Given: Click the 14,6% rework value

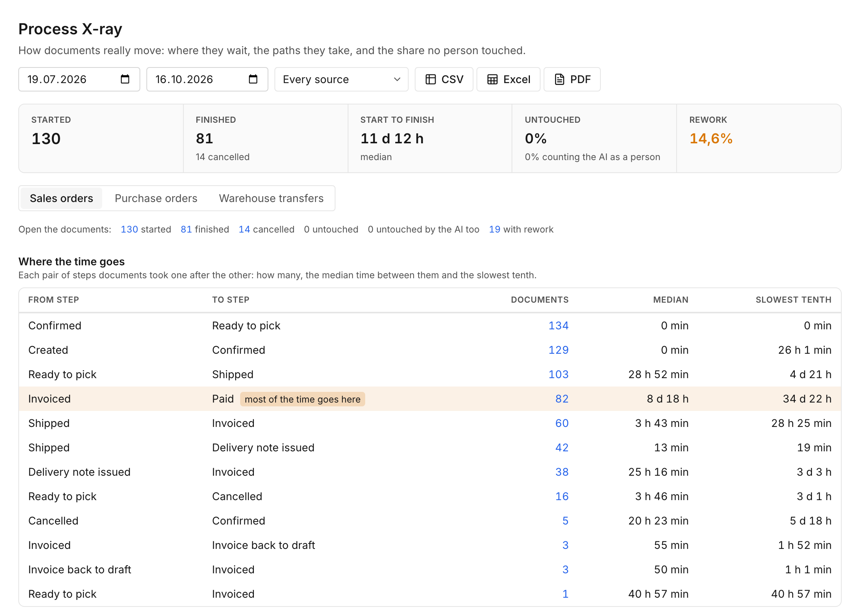Looking at the screenshot, I should [x=711, y=138].
